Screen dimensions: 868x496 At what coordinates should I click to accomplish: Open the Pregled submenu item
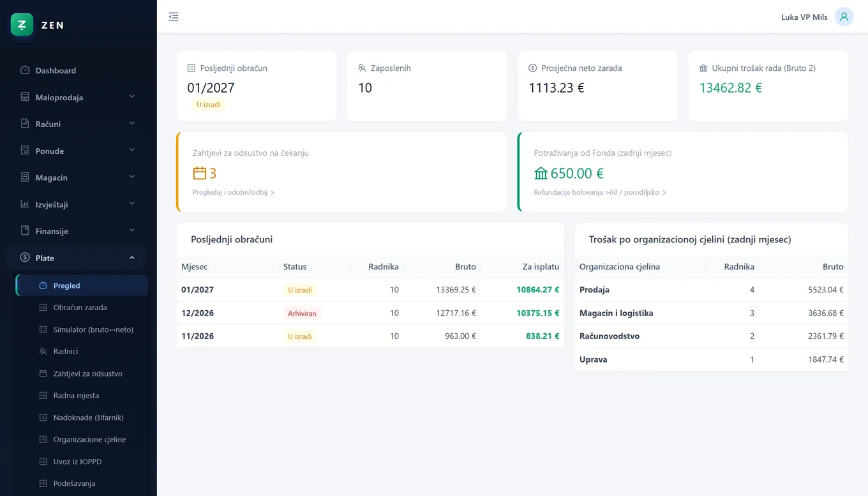click(x=82, y=285)
